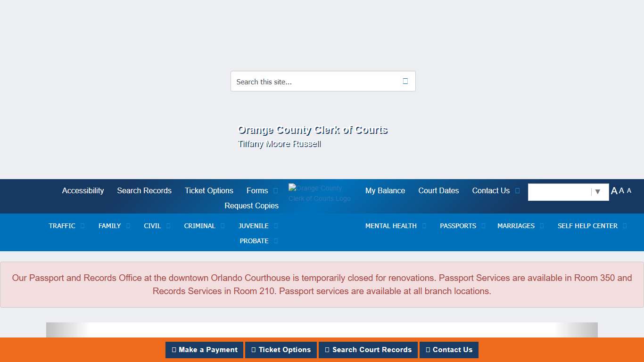The image size is (644, 362).
Task: Open Ticket Options in orange bottom bar
Action: [281, 350]
